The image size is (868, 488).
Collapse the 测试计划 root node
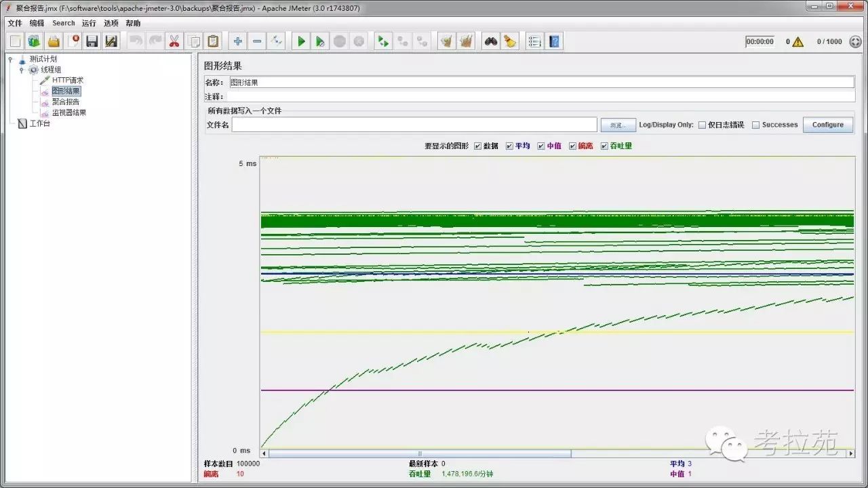coord(10,59)
